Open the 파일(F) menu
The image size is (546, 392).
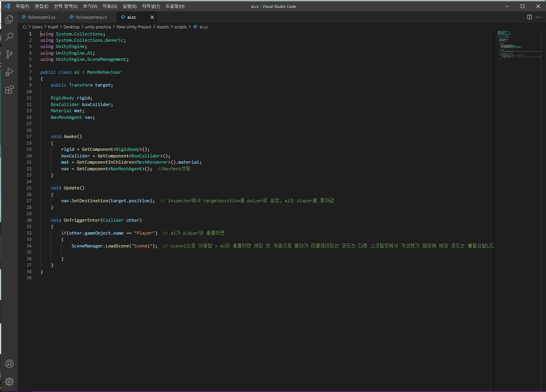tap(22, 6)
